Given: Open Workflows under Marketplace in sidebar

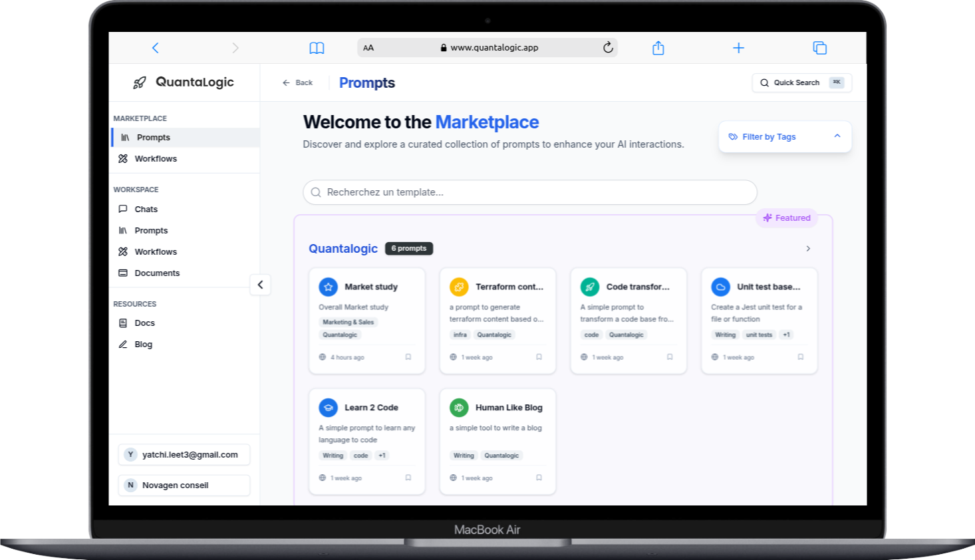Looking at the screenshot, I should pyautogui.click(x=156, y=159).
